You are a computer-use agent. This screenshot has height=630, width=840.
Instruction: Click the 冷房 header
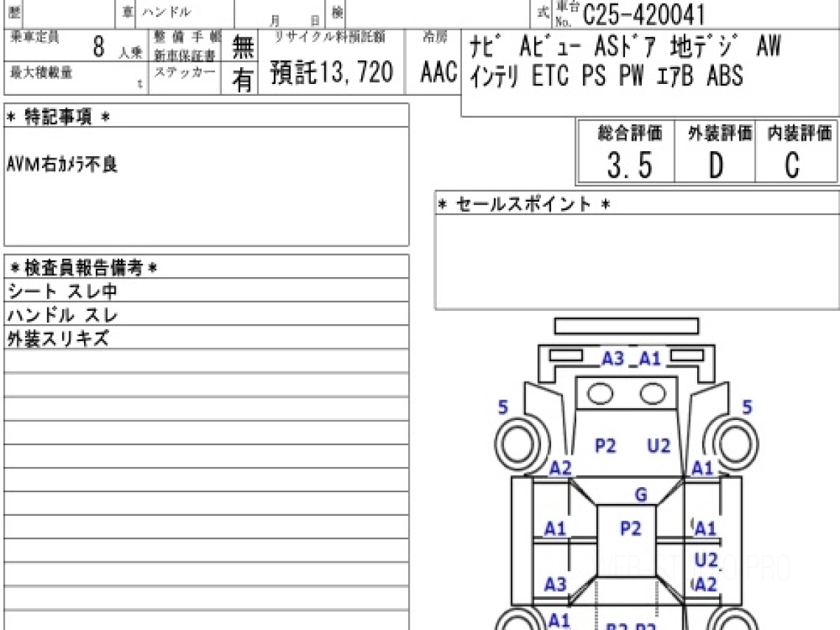coord(434,37)
